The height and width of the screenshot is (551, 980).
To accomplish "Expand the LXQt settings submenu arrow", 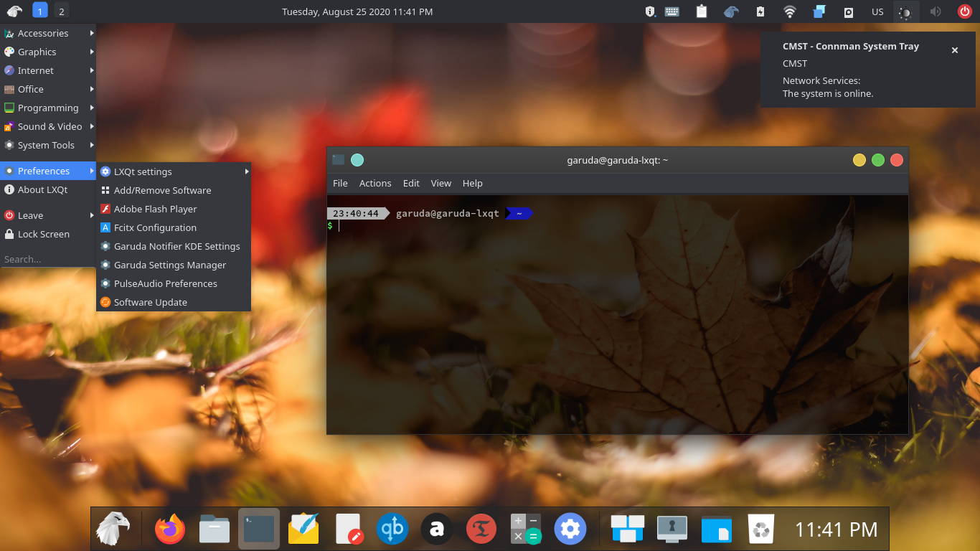I will 247,171.
